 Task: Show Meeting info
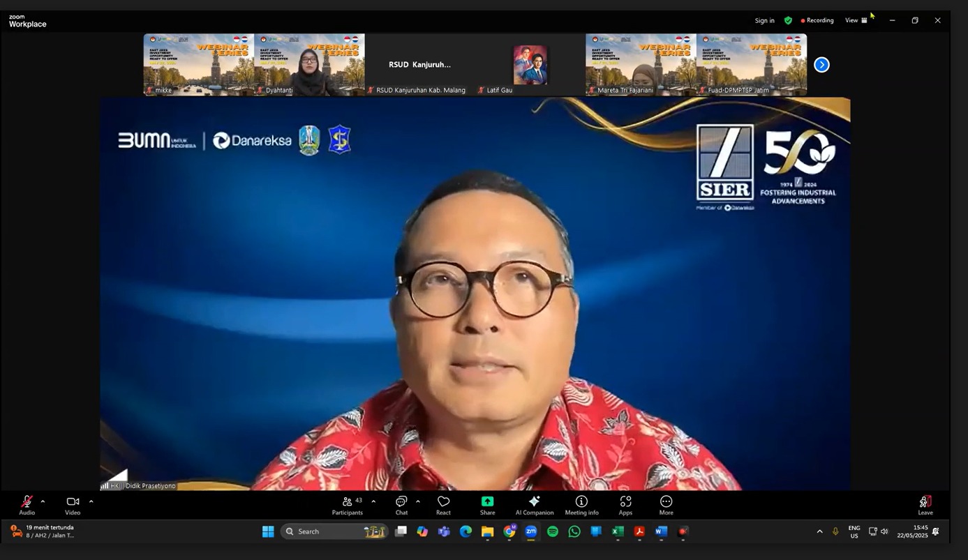point(581,504)
